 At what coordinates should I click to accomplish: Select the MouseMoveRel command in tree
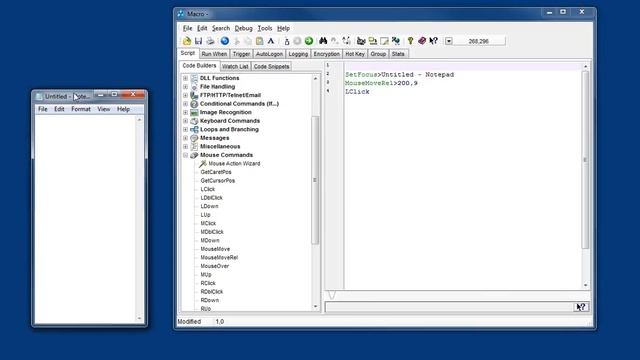(219, 258)
